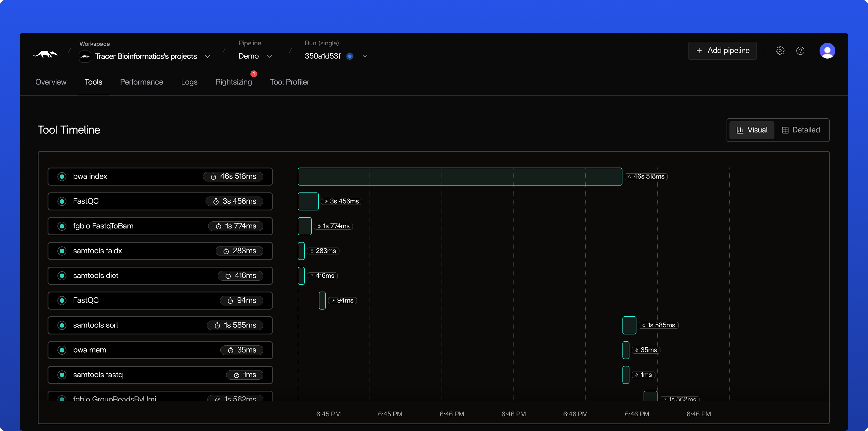Switch to the Tool Profiler tab
Image resolution: width=868 pixels, height=431 pixels.
tap(289, 82)
